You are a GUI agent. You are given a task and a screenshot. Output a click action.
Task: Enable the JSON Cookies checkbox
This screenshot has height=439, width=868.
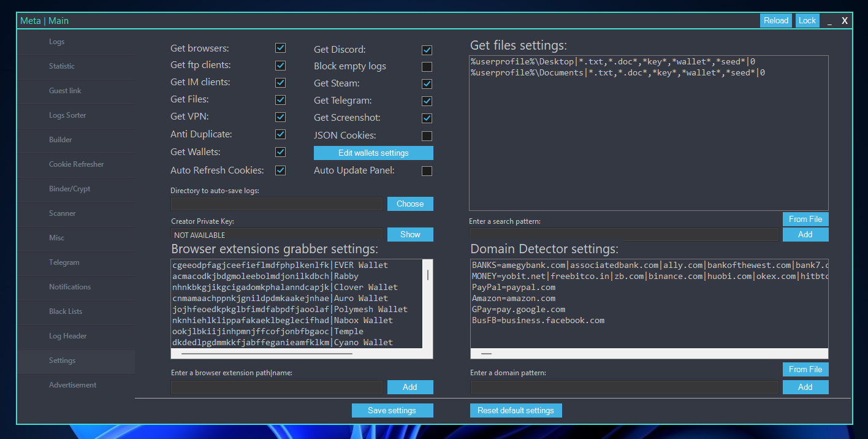427,136
